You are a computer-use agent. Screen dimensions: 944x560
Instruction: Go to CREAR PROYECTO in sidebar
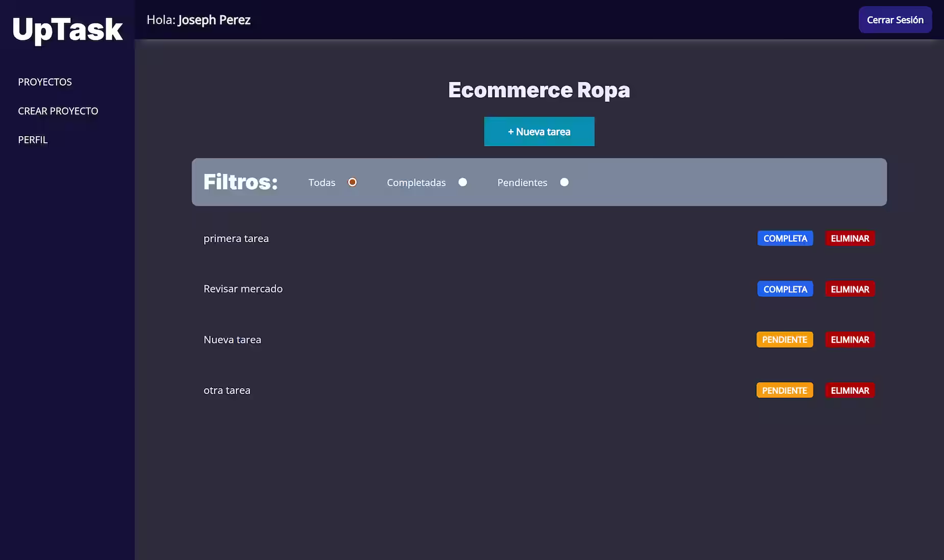point(58,111)
